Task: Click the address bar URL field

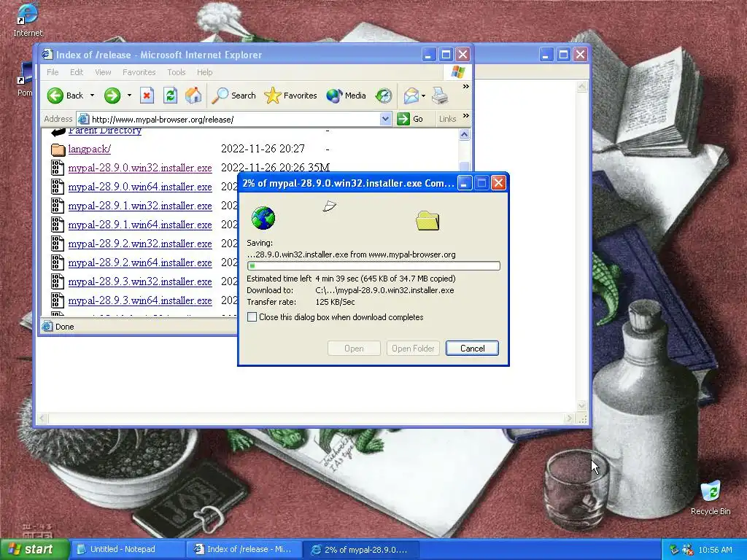Action: [236, 119]
